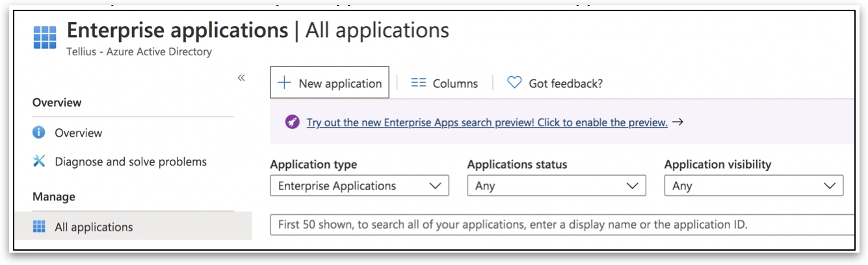
Task: Collapse the sidebar with the double chevron
Action: click(x=241, y=78)
